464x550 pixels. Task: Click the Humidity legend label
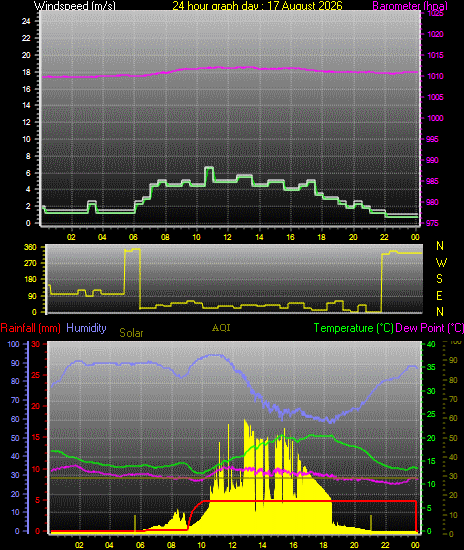(86, 328)
